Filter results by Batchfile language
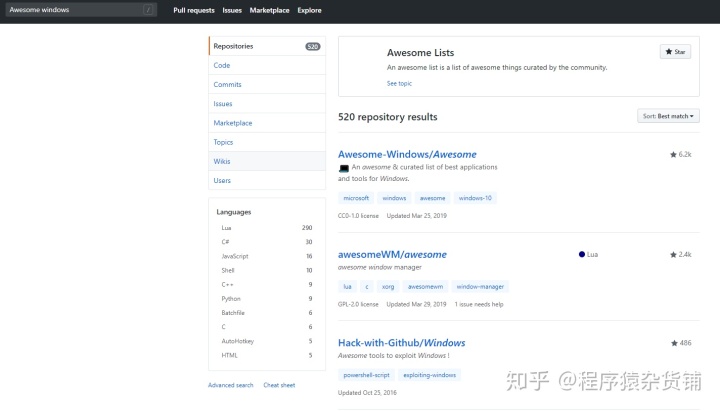 (267, 313)
